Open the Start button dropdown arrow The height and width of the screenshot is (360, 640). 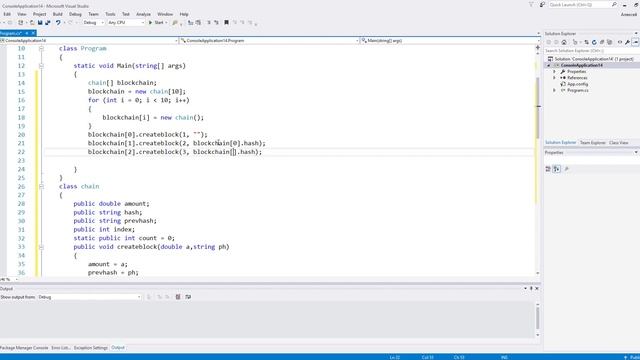pyautogui.click(x=167, y=23)
